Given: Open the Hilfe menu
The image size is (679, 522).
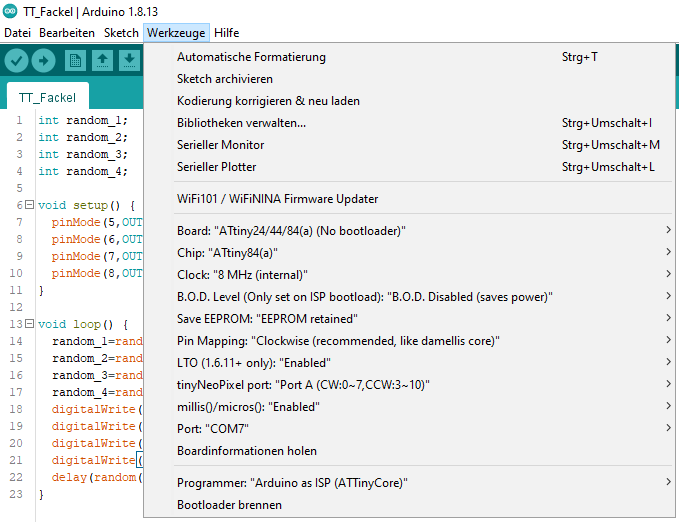Looking at the screenshot, I should click(226, 33).
